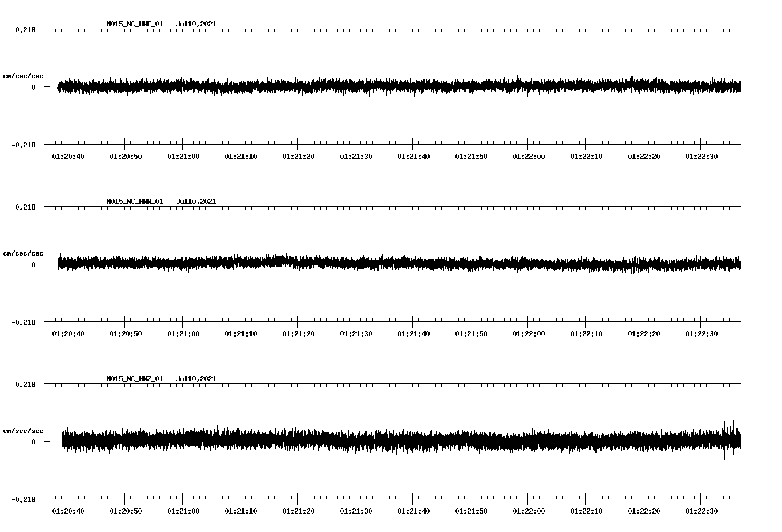Click 01:22:30 time label under HNZ plot
Screen dimensions: 782x532
tap(701, 511)
